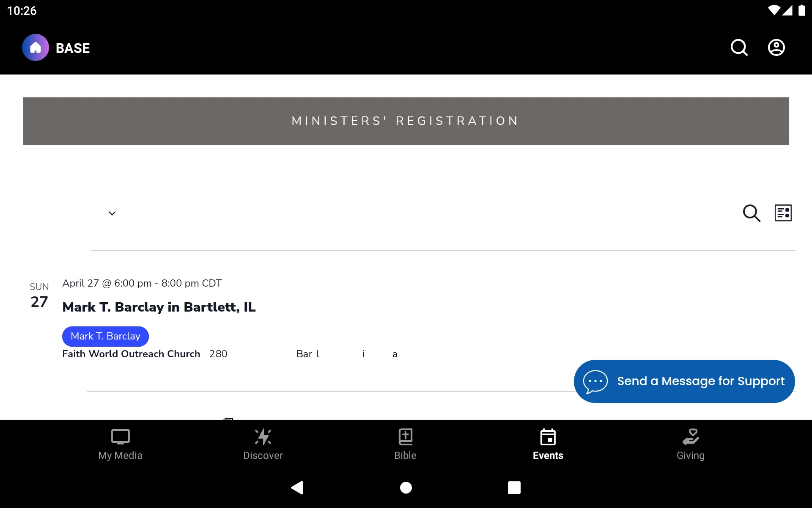Screen dimensions: 812x508
Task: Expand the chevron dropdown above the event list
Action: coord(112,213)
